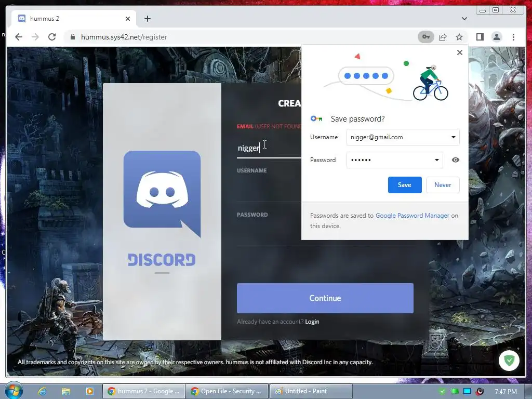
Task: Open the Google Password Manager link
Action: click(412, 216)
